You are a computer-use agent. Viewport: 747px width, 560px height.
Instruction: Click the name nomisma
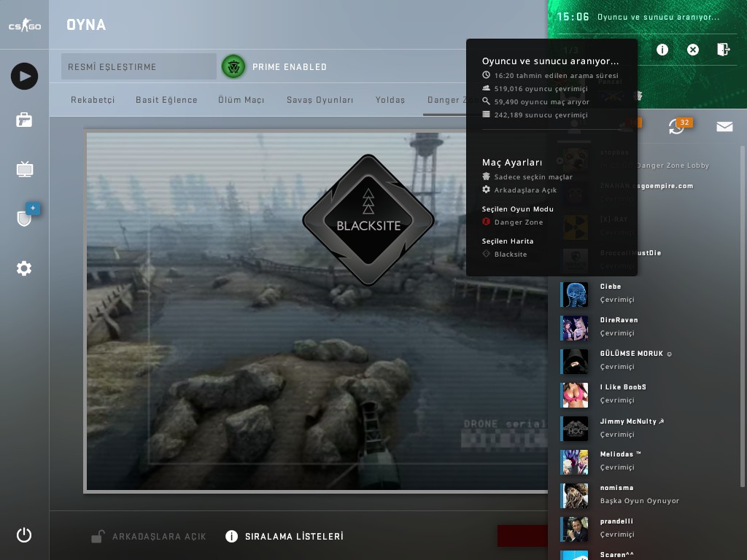[616, 488]
